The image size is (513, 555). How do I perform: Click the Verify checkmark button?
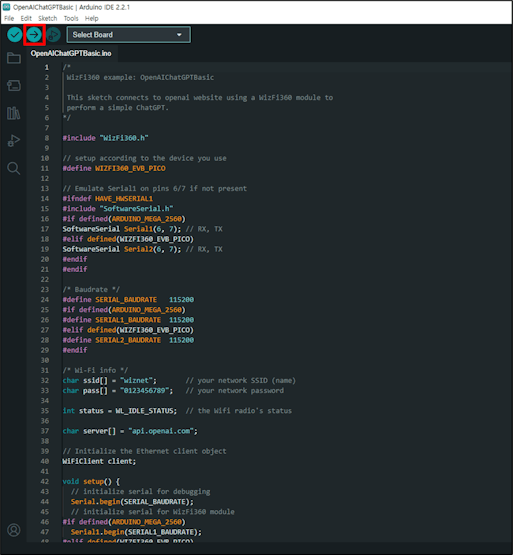[15, 35]
